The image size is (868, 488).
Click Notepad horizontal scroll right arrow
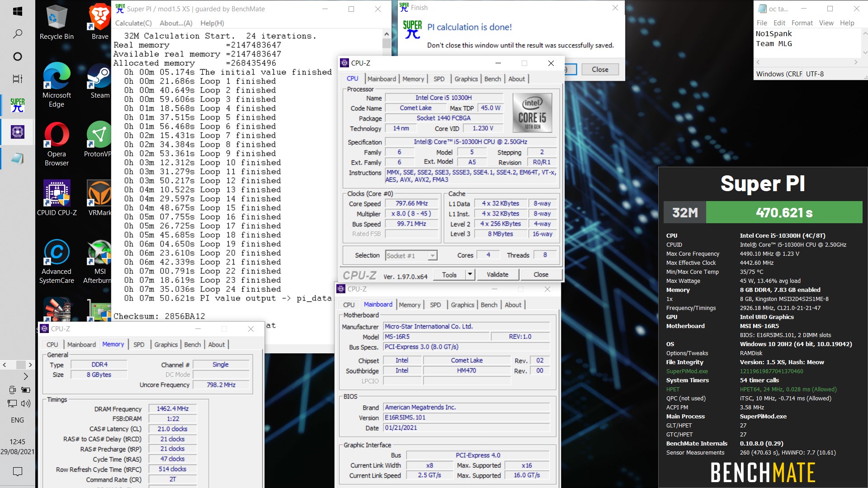click(x=856, y=62)
